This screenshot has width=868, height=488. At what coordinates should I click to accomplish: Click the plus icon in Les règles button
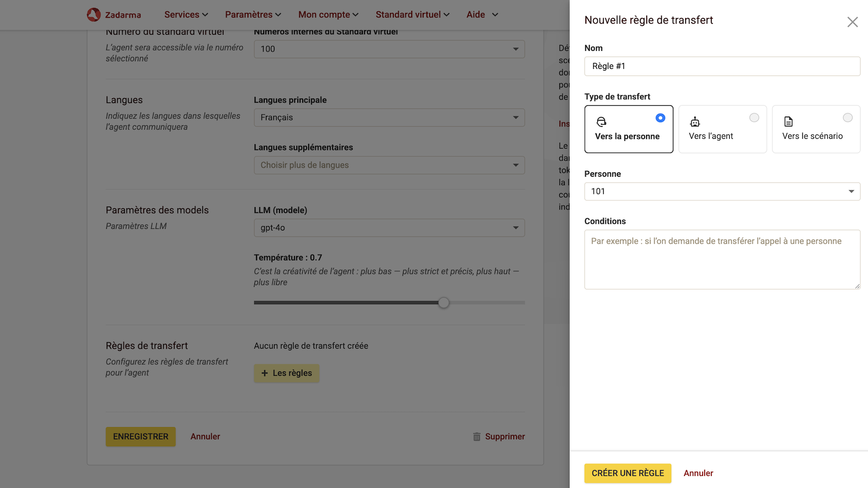[x=265, y=373]
